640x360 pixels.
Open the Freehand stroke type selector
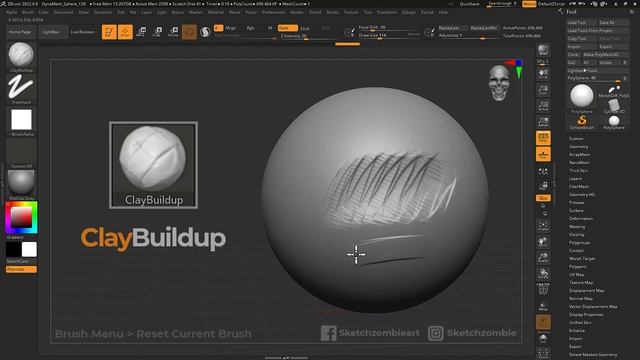coord(21,88)
